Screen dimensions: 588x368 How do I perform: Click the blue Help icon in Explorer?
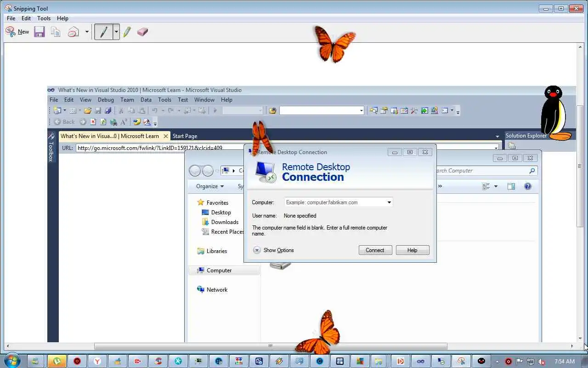pyautogui.click(x=528, y=186)
